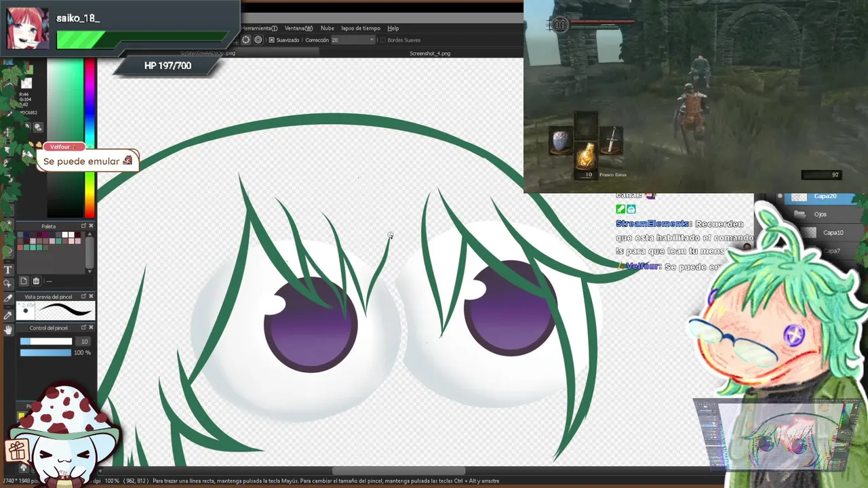868x488 pixels.
Task: Click the rainbow hue strip
Action: point(90,139)
